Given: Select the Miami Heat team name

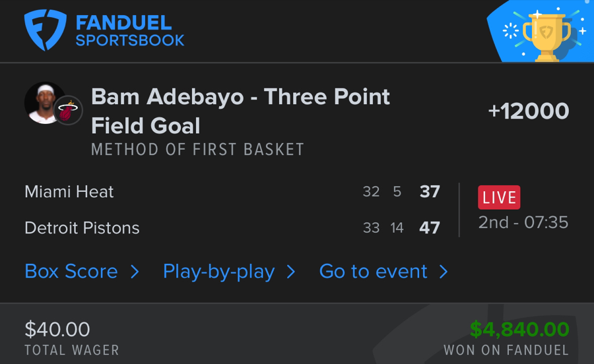Looking at the screenshot, I should [x=69, y=192].
